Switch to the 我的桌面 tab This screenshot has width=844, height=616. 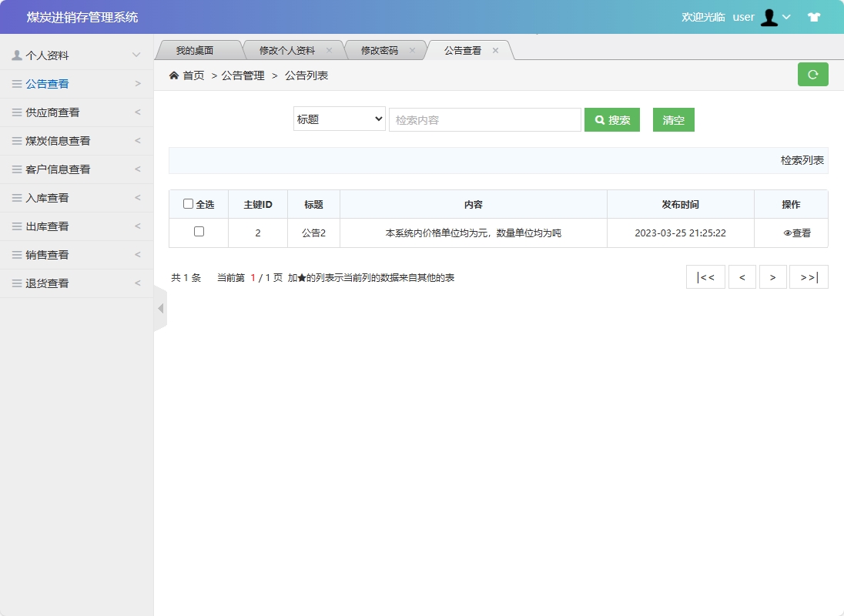(x=196, y=49)
